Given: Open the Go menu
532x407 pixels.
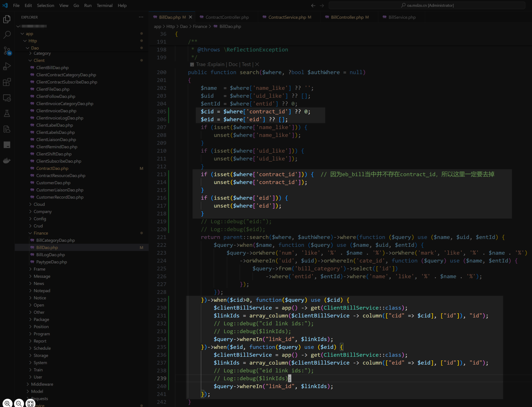Looking at the screenshot, I should 76,5.
